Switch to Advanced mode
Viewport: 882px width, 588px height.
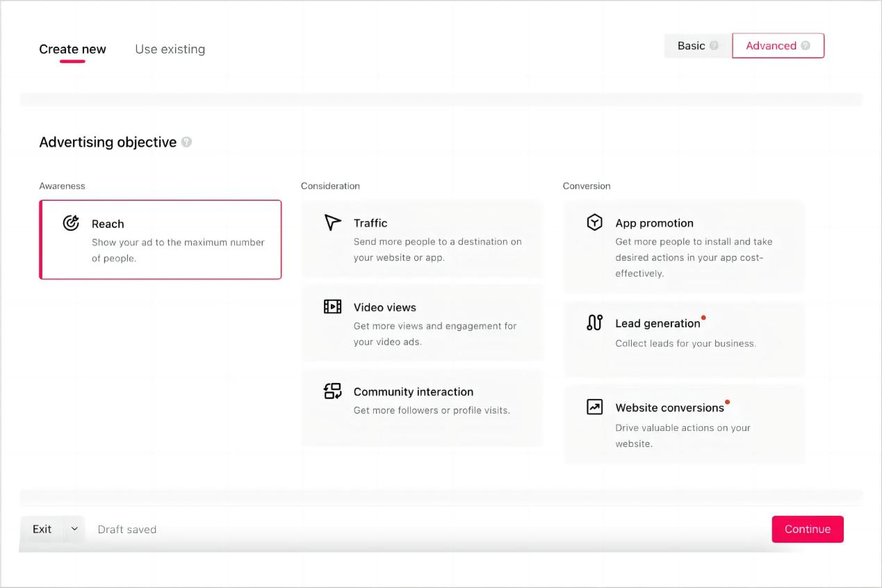[771, 46]
